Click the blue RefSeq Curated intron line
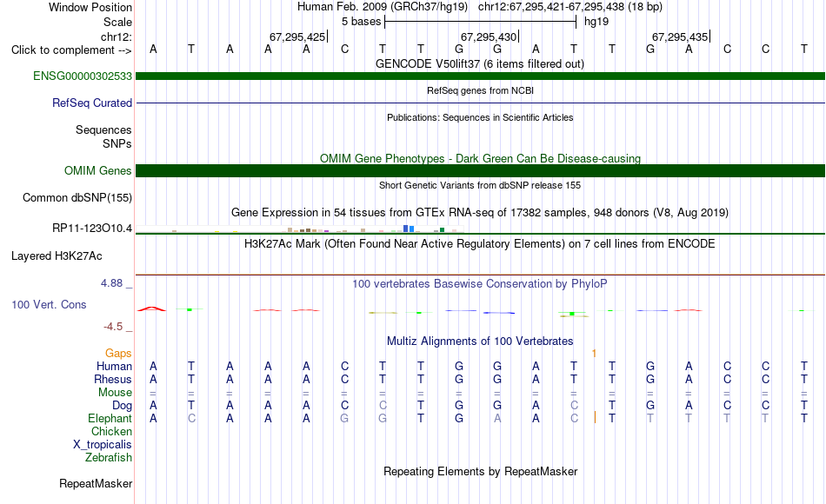 pyautogui.click(x=480, y=103)
